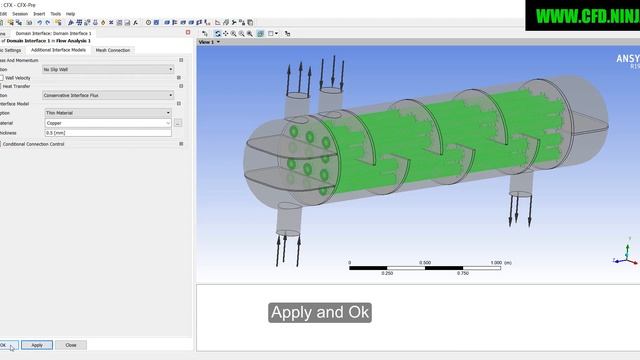This screenshot has width=640, height=360.
Task: Open the viewport layout dropdown arrow
Action: (x=277, y=33)
